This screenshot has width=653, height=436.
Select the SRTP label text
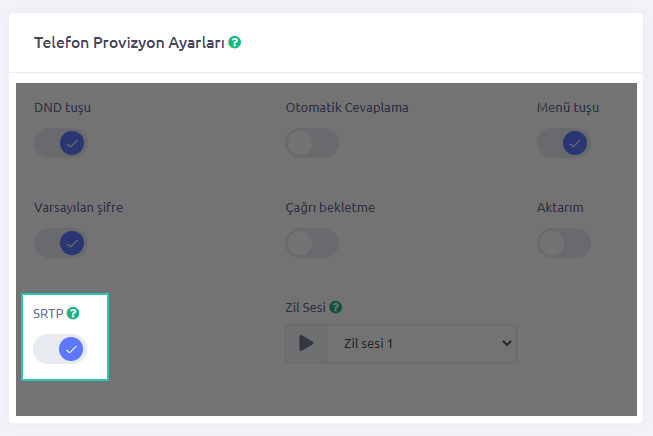pos(48,313)
